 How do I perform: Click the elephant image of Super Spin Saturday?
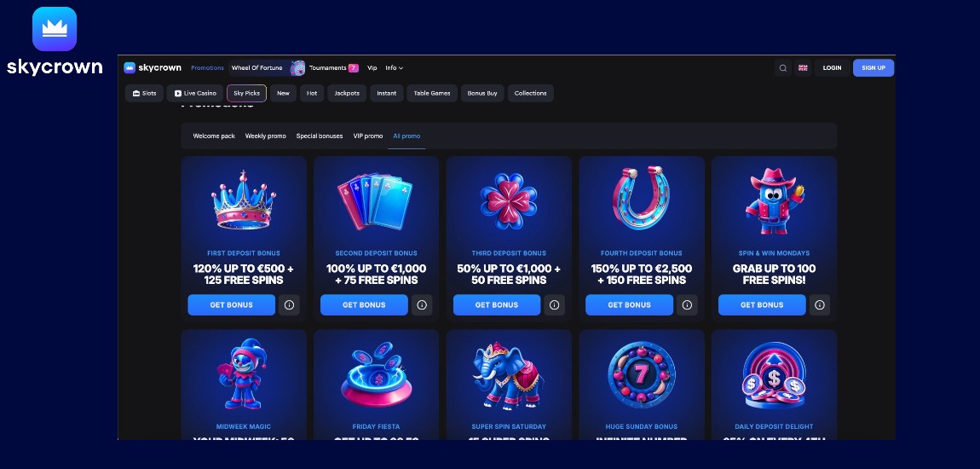click(508, 375)
